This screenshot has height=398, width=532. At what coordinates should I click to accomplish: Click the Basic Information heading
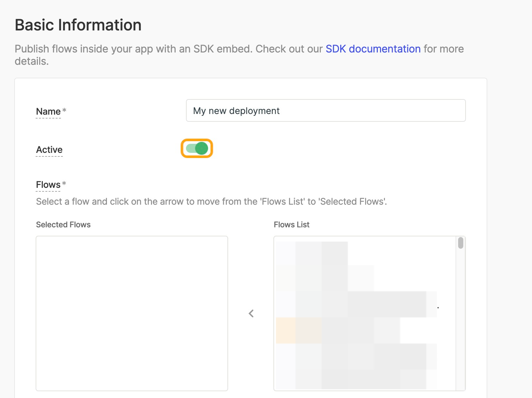78,25
